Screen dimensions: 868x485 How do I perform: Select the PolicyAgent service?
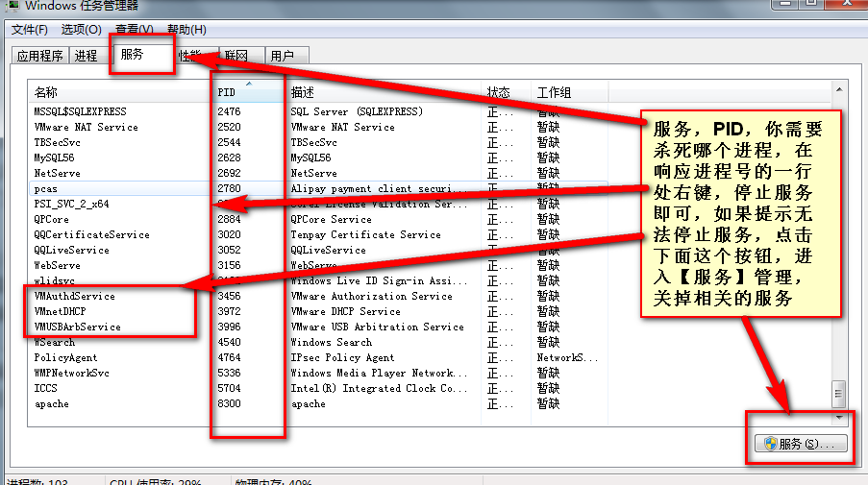[65, 358]
